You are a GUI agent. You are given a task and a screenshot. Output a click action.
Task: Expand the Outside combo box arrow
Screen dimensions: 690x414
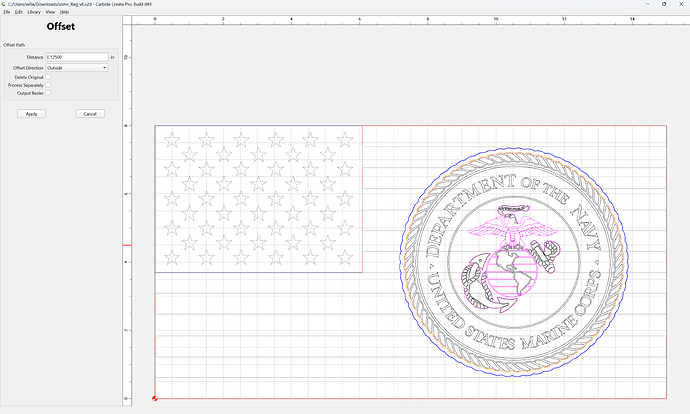[x=104, y=68]
